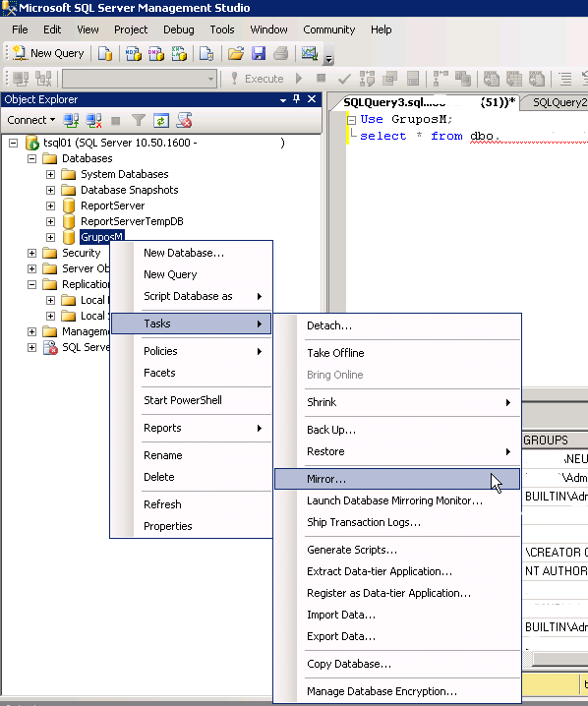Expand the ReportServer database node
Screen dimensions: 588x706
(51, 206)
